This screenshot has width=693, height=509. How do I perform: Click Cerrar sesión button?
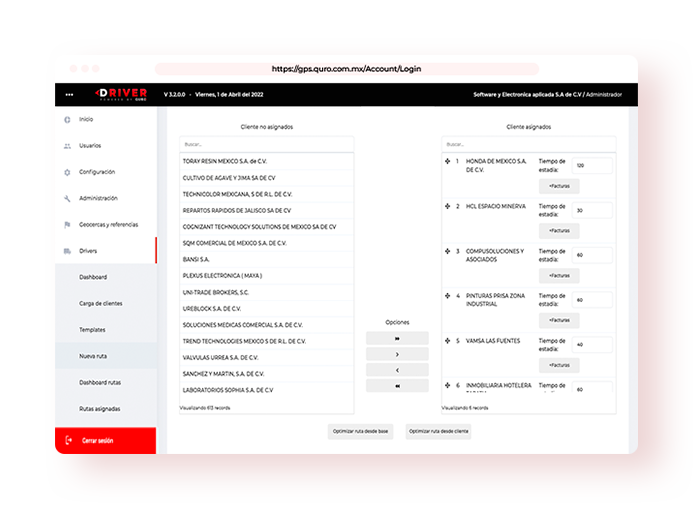point(106,441)
